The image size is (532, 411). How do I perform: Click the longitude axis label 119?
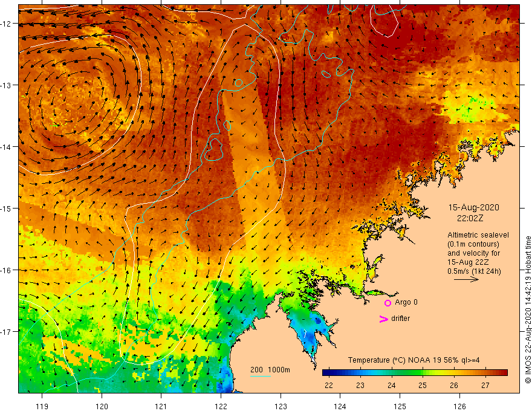(42, 406)
